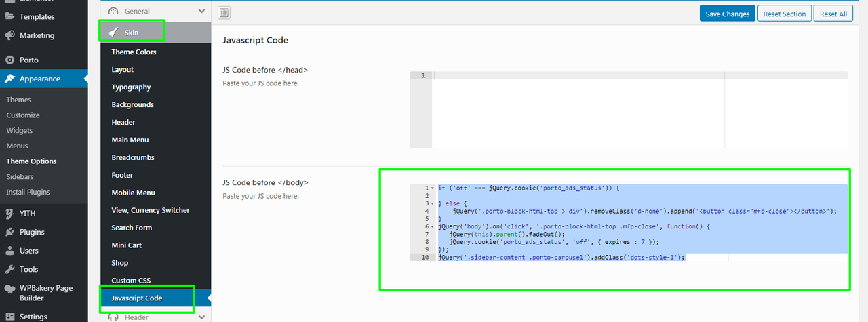Click the Appearance paintbrush icon
868x322 pixels.
(x=10, y=79)
